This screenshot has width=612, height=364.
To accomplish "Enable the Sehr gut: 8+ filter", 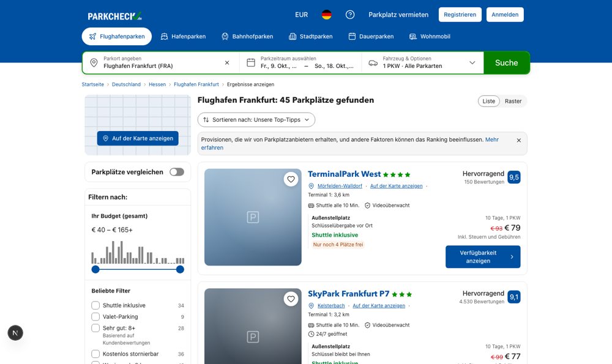I will tap(95, 328).
